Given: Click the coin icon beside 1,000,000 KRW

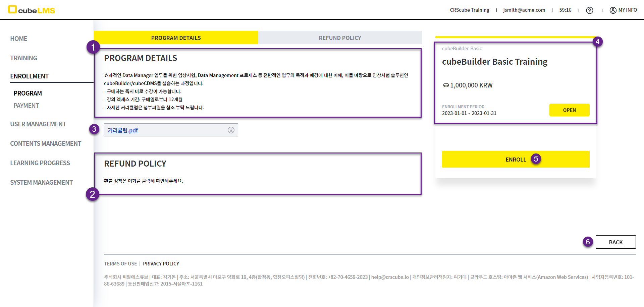Looking at the screenshot, I should point(446,85).
